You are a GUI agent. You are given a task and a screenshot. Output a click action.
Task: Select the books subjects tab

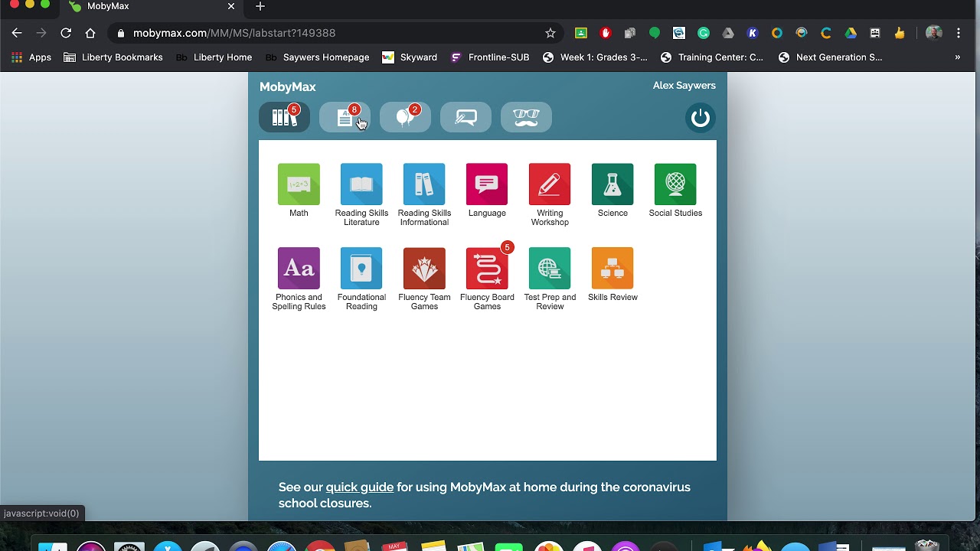pos(284,117)
